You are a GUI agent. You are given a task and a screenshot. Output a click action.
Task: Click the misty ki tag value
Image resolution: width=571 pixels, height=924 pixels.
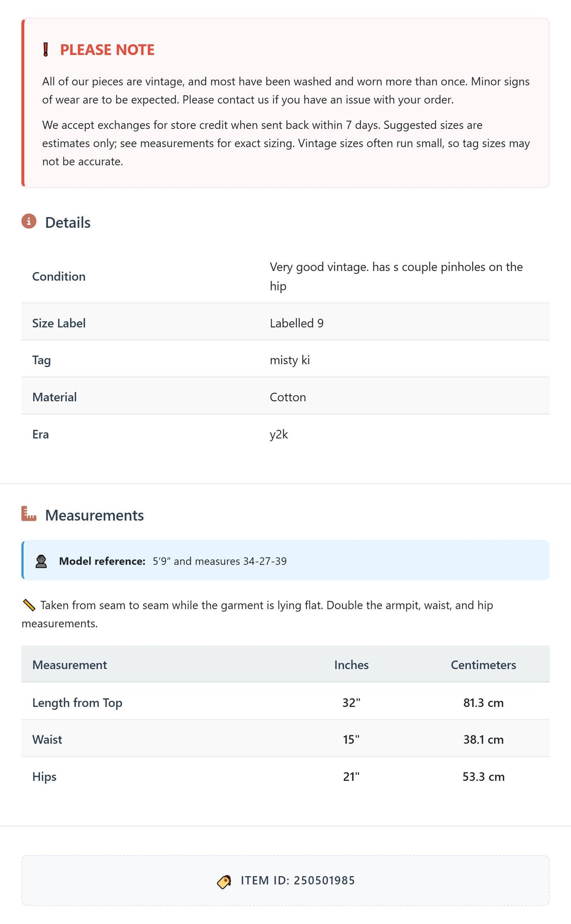click(290, 360)
